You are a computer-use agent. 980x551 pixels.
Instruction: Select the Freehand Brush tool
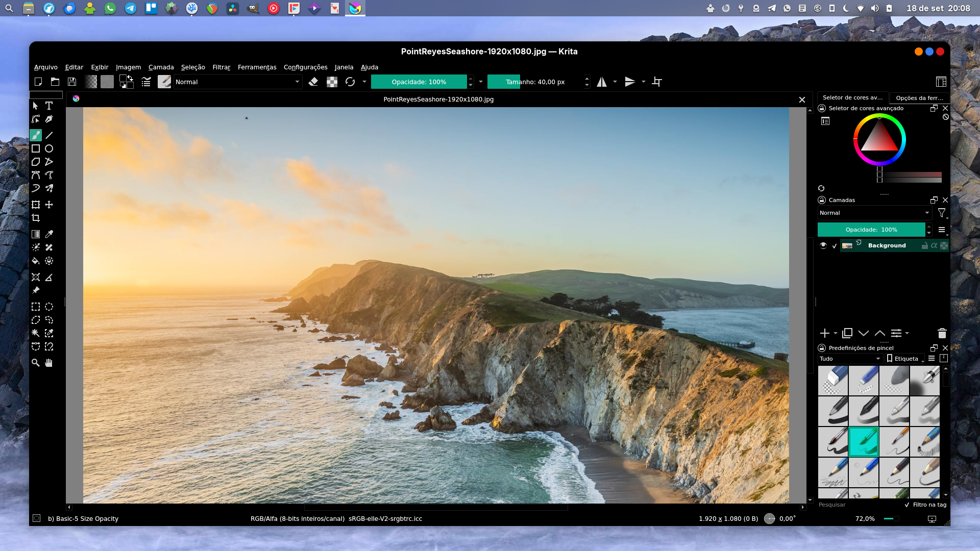pos(36,135)
